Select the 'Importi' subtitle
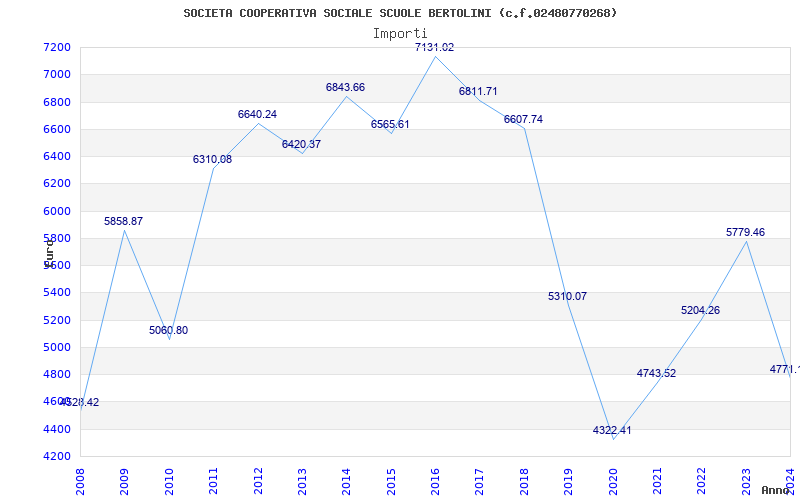 tap(400, 33)
